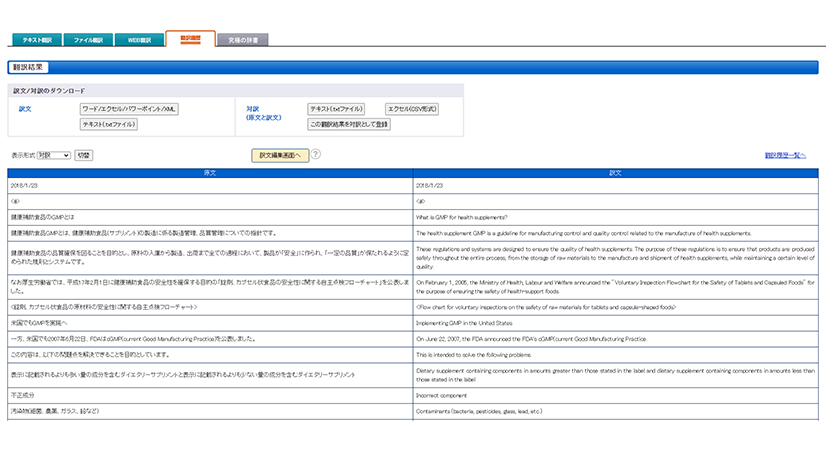Select the "Implementing GMP in the United States" row
Image resolution: width=826 pixels, height=450 pixels.
(615, 324)
